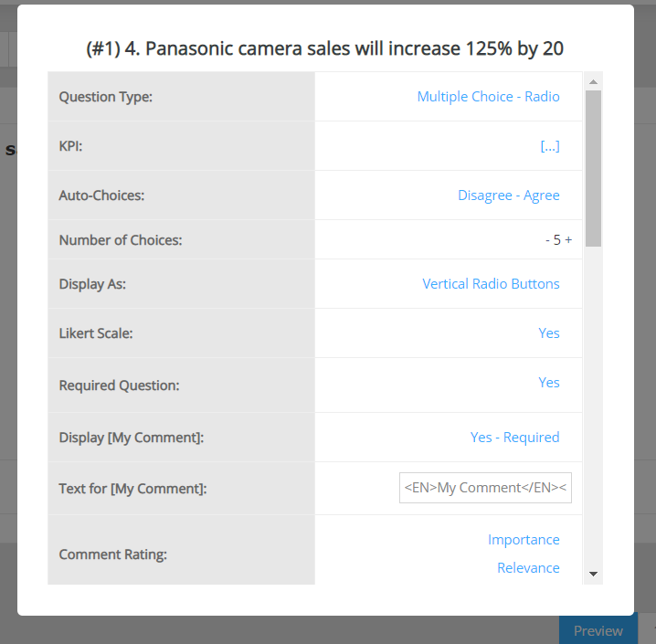Click the plus sign to increase Number of Choices
The width and height of the screenshot is (656, 644).
click(x=568, y=240)
